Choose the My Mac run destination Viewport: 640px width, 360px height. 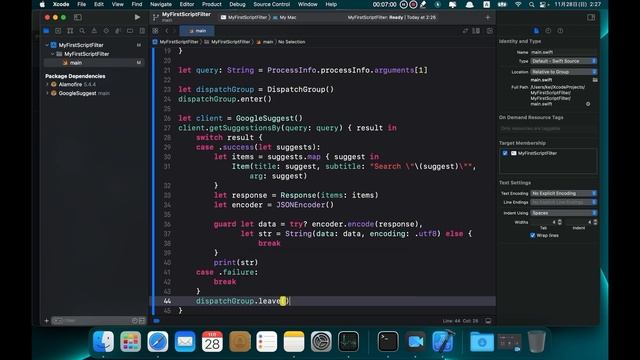tap(284, 18)
